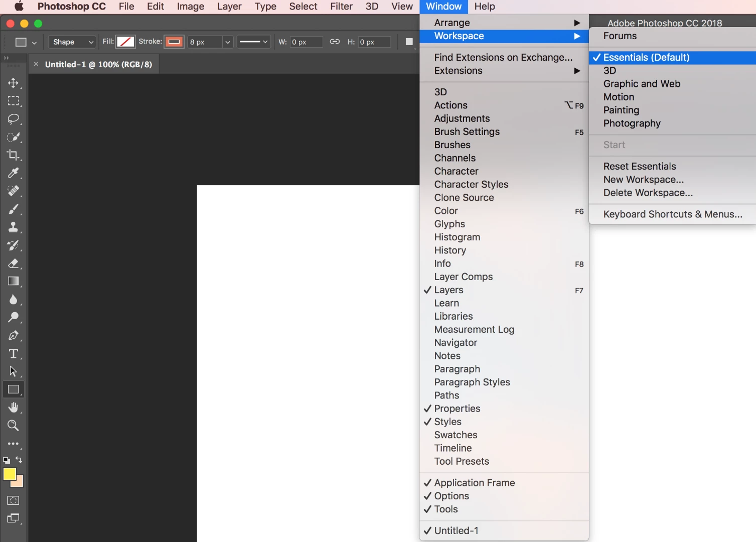Switch to the Untitled-1 document tab

point(98,64)
